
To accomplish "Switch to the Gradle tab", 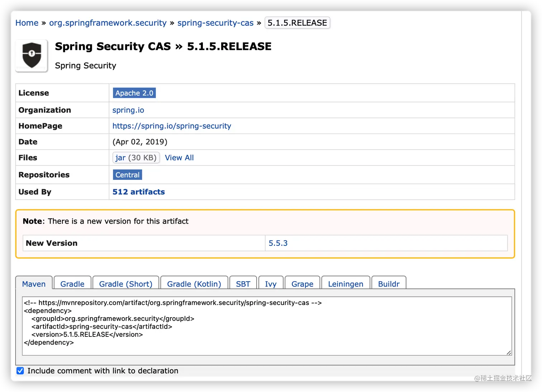I will click(72, 284).
